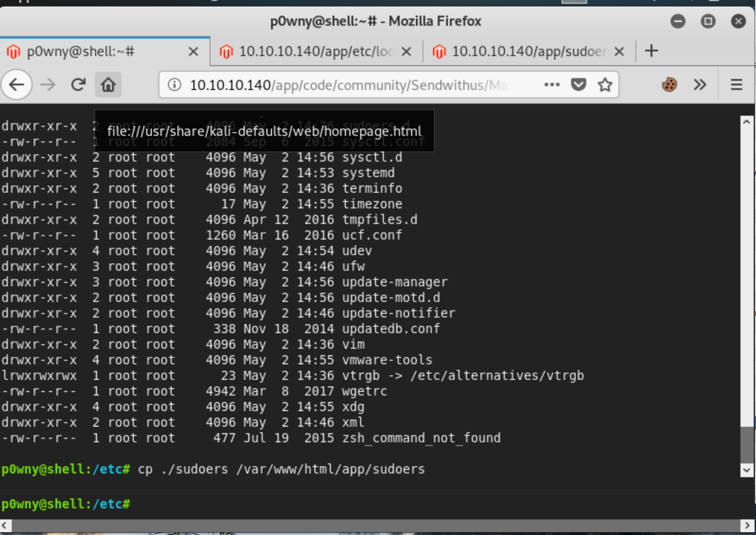Select the wgetrc file entry
This screenshot has width=756, height=535.
click(365, 391)
